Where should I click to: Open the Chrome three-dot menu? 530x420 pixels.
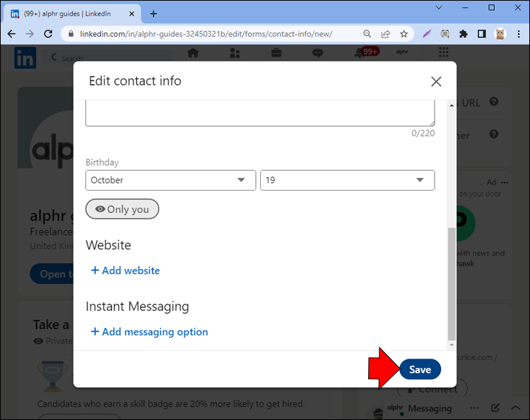(x=518, y=34)
